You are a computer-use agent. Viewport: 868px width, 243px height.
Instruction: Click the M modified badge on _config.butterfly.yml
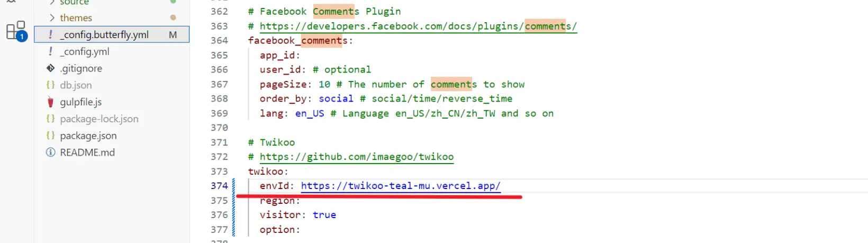coord(173,35)
